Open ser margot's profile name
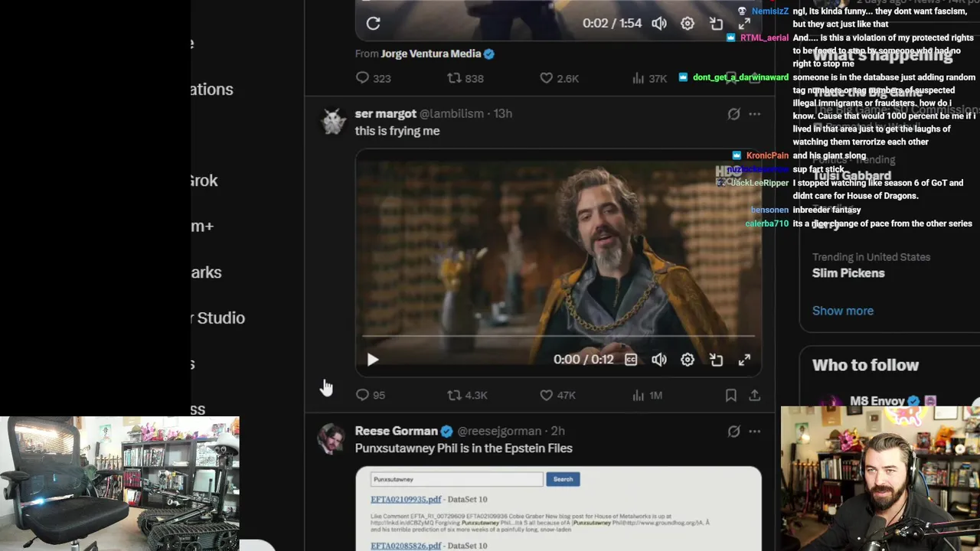 tap(385, 113)
